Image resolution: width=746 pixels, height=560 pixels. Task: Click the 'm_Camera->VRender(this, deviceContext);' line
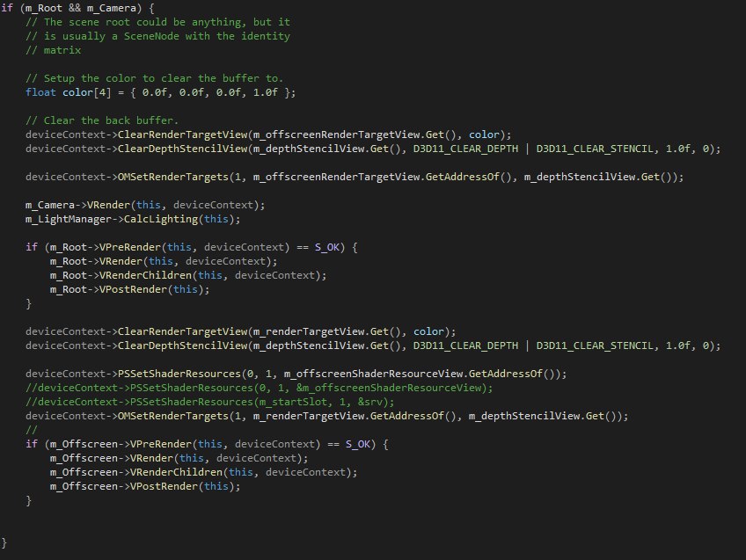click(145, 205)
